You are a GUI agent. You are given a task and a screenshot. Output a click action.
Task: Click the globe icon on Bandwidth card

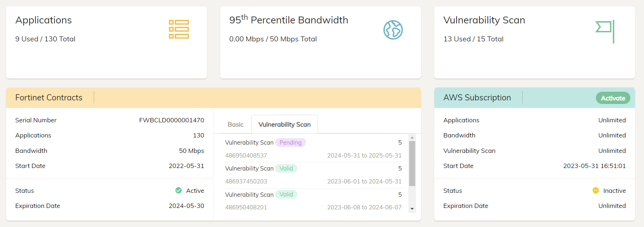tap(393, 30)
